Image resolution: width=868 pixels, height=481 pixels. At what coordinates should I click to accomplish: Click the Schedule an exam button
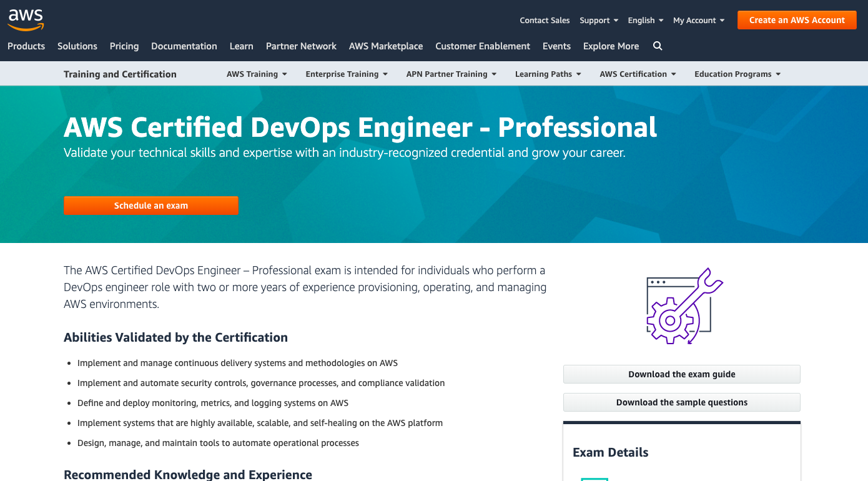pos(151,206)
